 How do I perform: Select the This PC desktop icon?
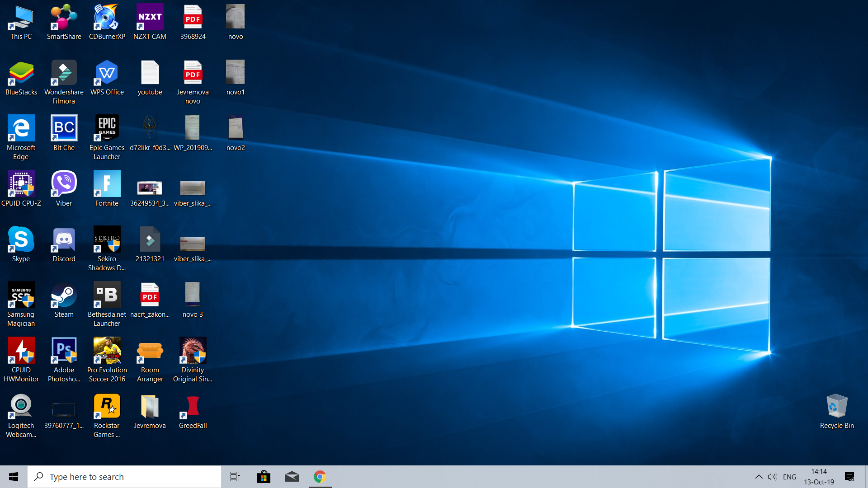click(x=21, y=23)
